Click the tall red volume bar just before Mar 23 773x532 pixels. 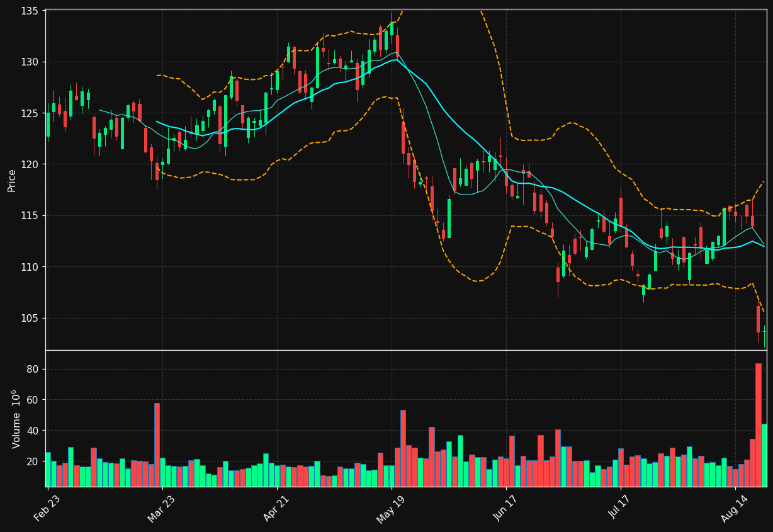[x=157, y=445]
